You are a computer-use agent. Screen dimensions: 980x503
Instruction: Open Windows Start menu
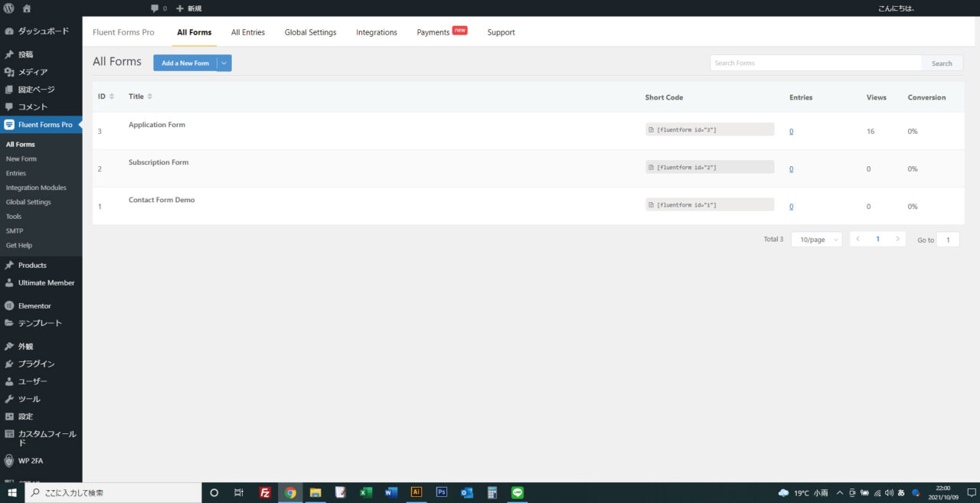(x=12, y=492)
